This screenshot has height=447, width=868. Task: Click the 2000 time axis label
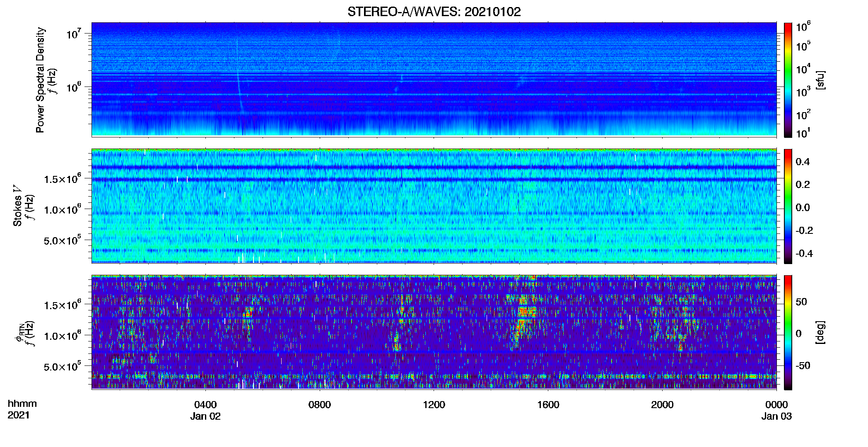pos(662,405)
